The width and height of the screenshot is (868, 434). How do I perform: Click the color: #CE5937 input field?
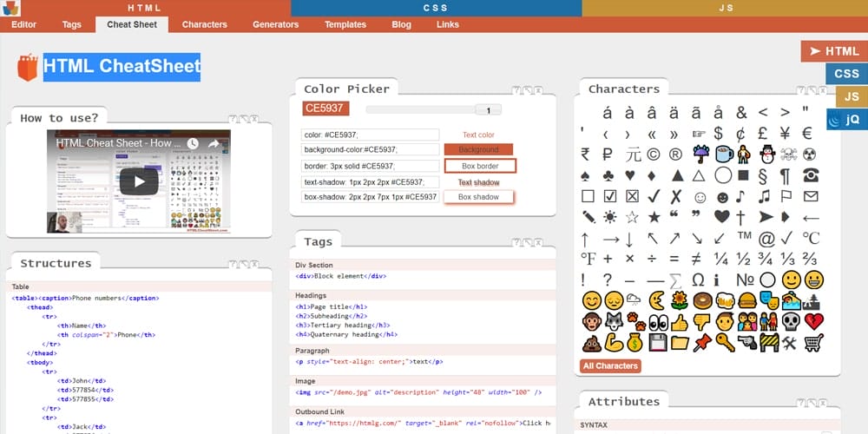pyautogui.click(x=371, y=135)
